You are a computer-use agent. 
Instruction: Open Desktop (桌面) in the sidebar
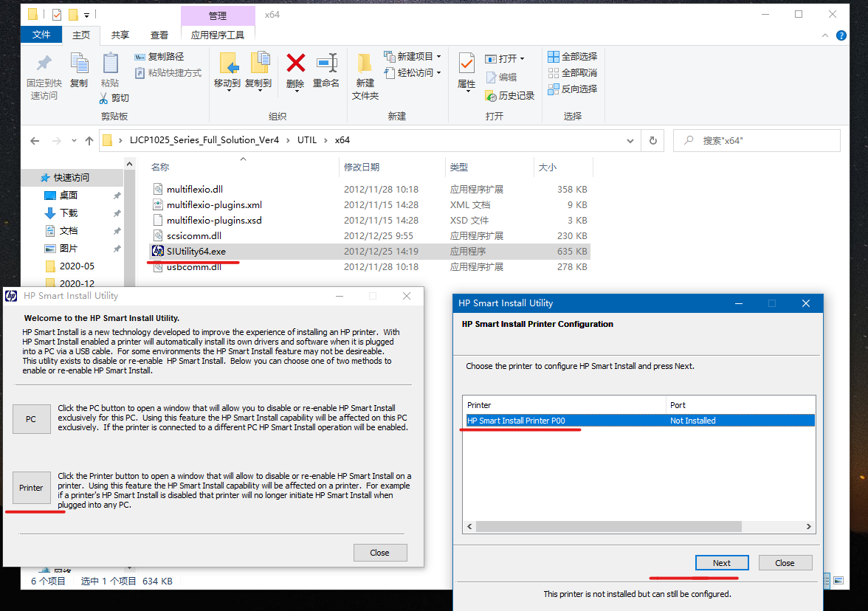(69, 195)
